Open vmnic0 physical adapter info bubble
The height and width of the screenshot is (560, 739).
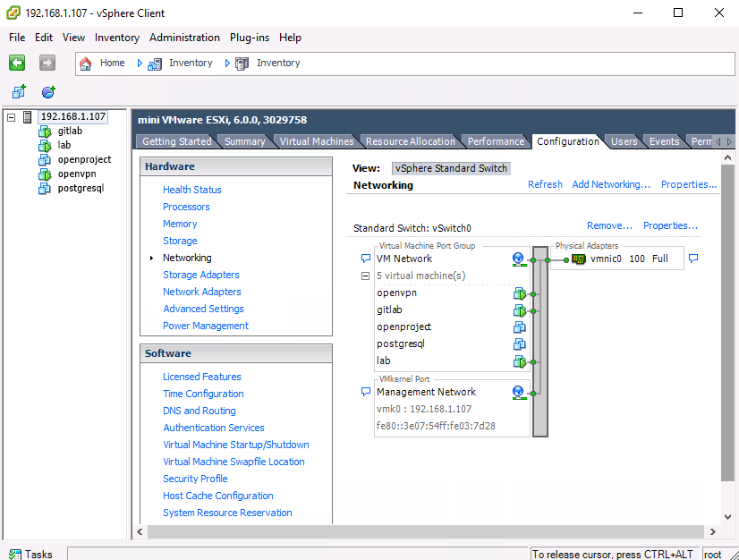(x=693, y=259)
